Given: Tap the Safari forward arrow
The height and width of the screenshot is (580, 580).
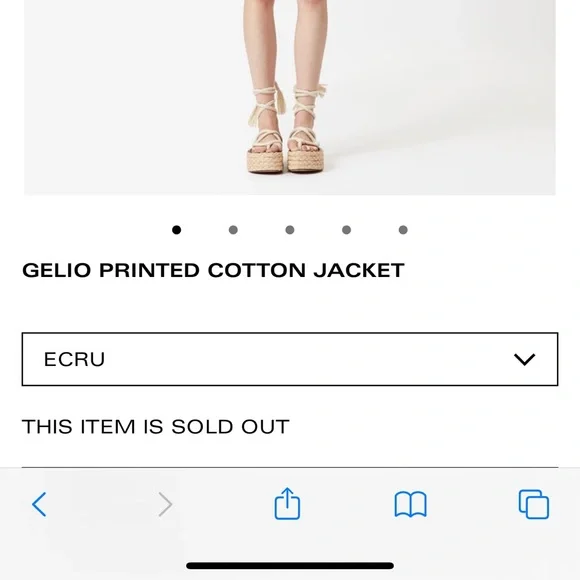Looking at the screenshot, I should pos(165,504).
